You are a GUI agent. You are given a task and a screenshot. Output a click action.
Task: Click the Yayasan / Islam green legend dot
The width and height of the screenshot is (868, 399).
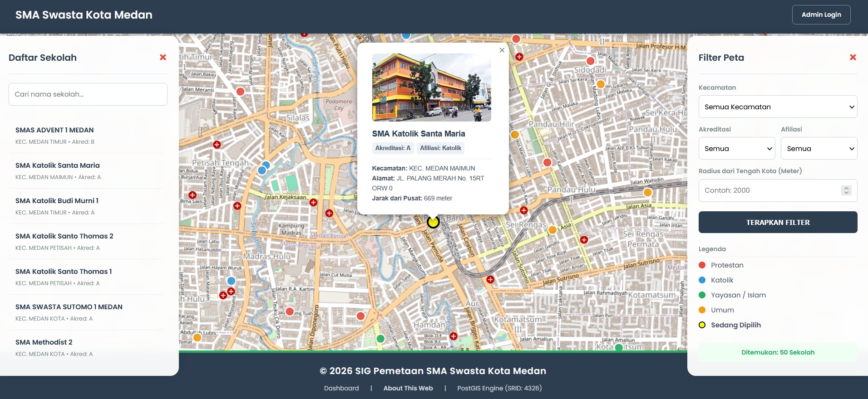click(x=702, y=295)
